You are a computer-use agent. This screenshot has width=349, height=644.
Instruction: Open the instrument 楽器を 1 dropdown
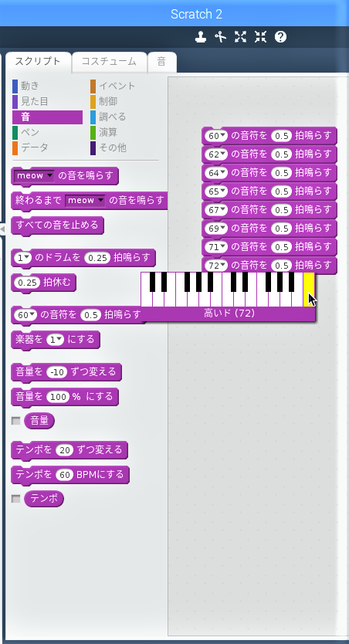pos(55,340)
